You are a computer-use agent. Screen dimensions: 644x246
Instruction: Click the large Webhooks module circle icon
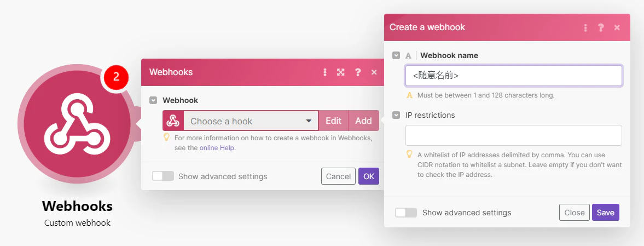point(77,123)
